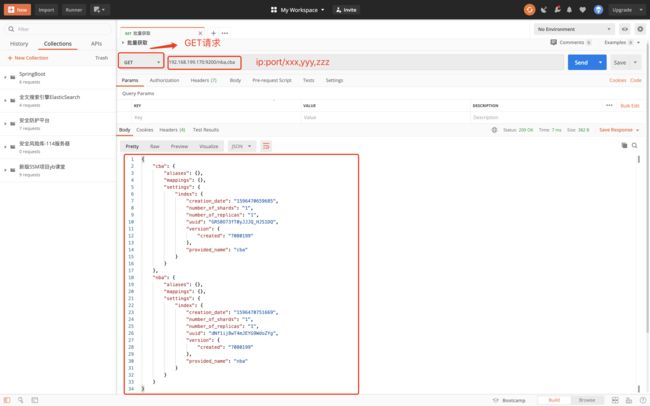Image resolution: width=650 pixels, height=406 pixels.
Task: Open the Comments panel
Action: point(570,42)
